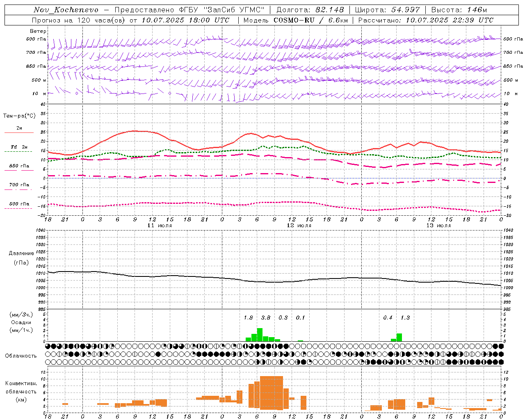
Task: Select the 0.1 precipitation total value
Action: 300,317
